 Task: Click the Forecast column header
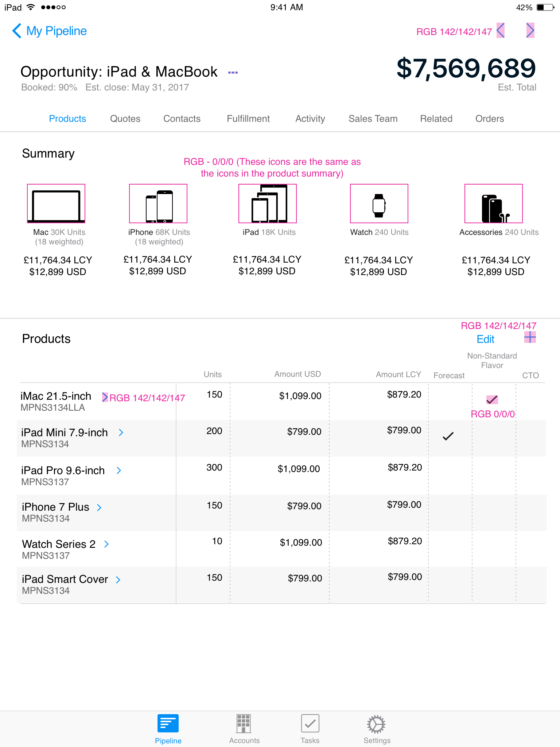(449, 376)
